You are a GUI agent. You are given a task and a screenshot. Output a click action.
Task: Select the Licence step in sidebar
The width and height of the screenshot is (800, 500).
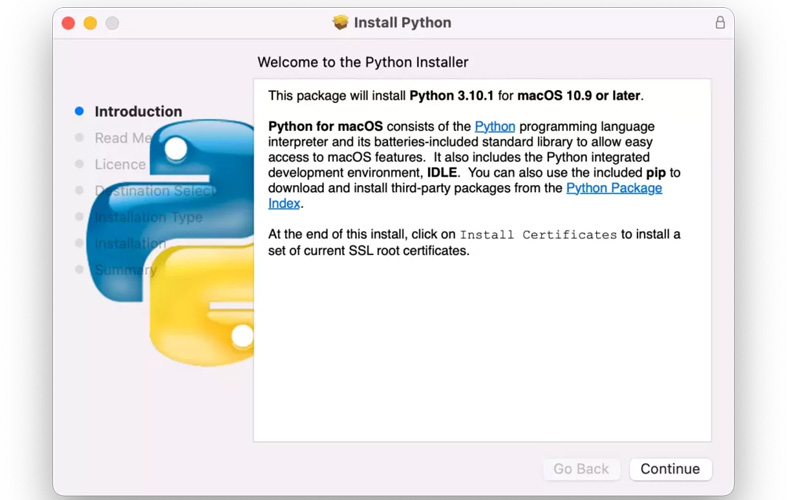tap(119, 164)
